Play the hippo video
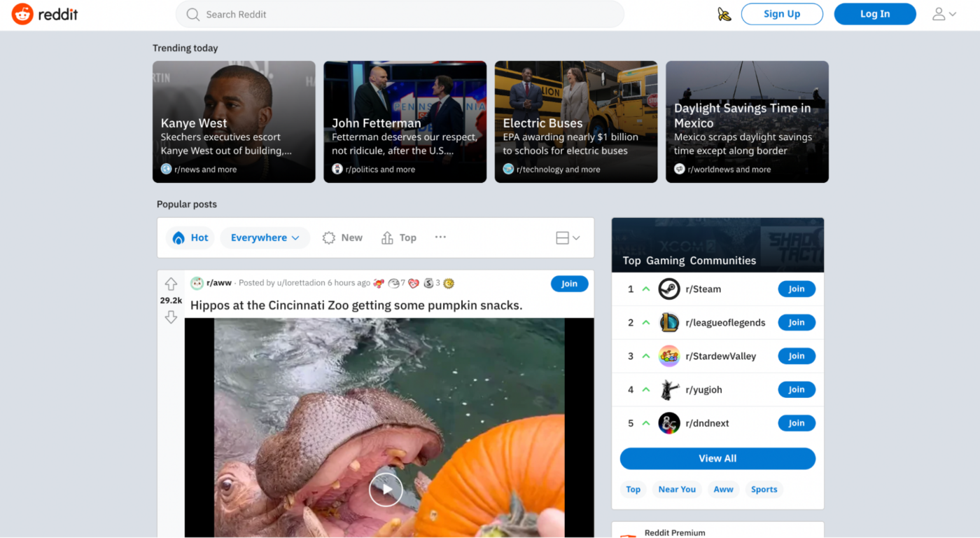 (x=386, y=489)
